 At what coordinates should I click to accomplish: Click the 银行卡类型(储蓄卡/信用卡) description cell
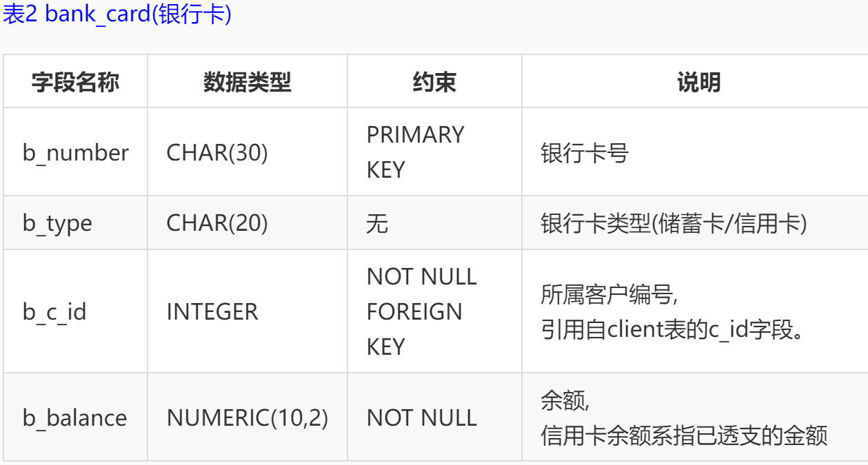click(674, 223)
